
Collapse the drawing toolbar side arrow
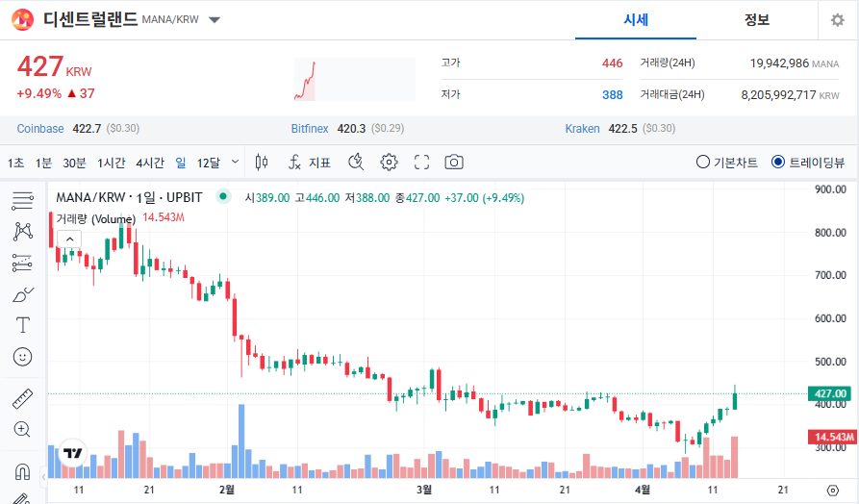pos(44,478)
